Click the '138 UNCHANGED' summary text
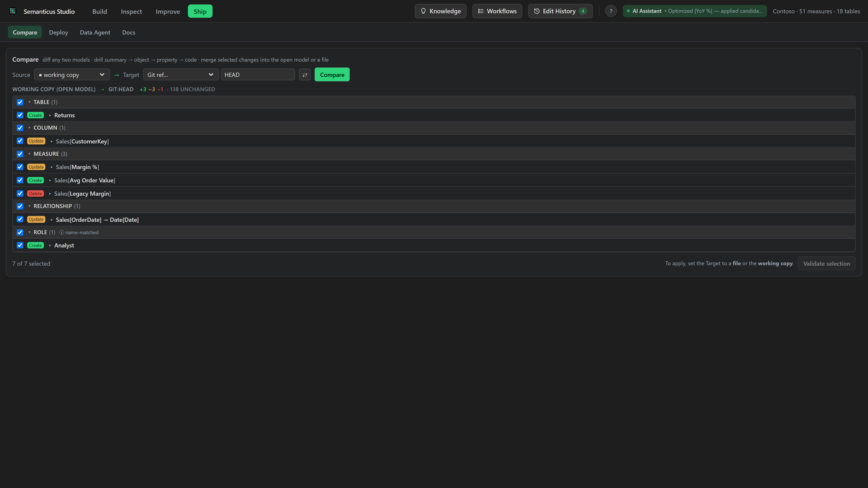Image resolution: width=868 pixels, height=488 pixels. tap(192, 89)
